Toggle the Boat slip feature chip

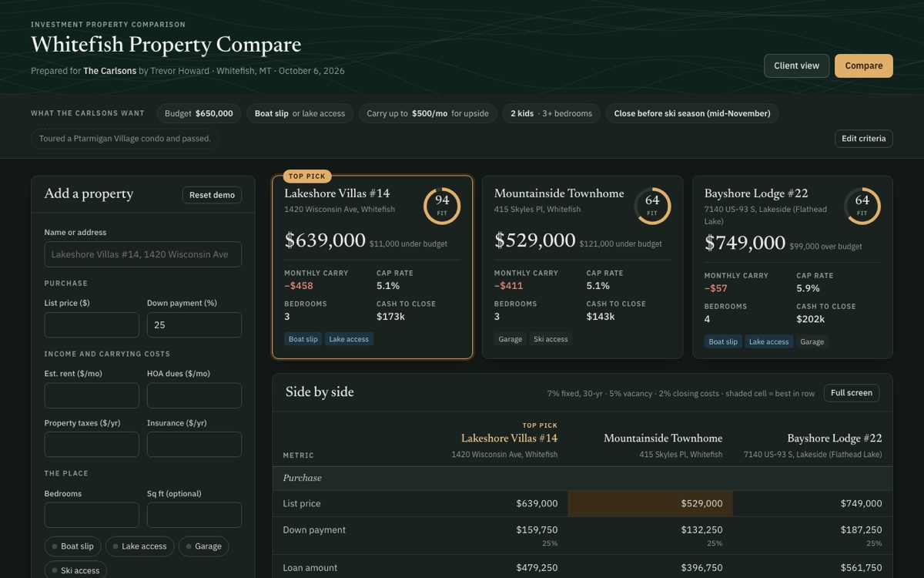point(72,546)
